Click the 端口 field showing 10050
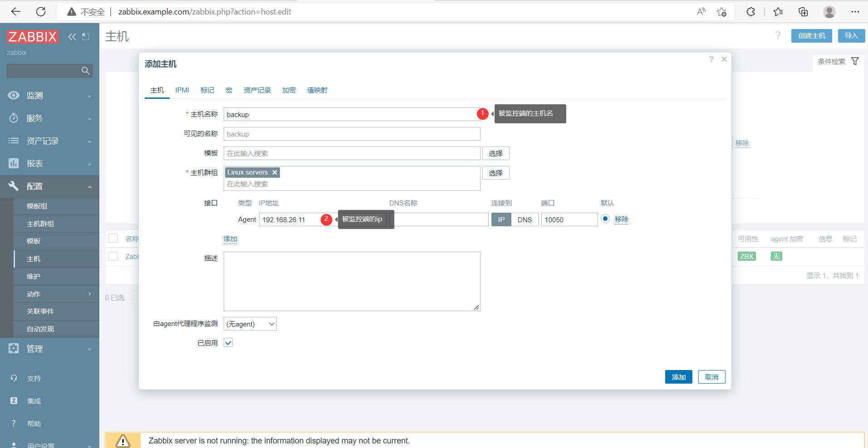The width and height of the screenshot is (868, 448). point(569,219)
